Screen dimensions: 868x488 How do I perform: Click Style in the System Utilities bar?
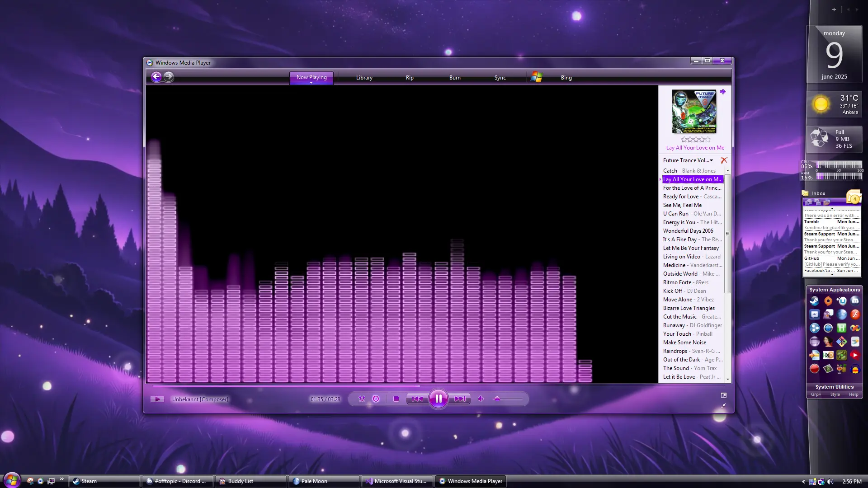click(835, 394)
